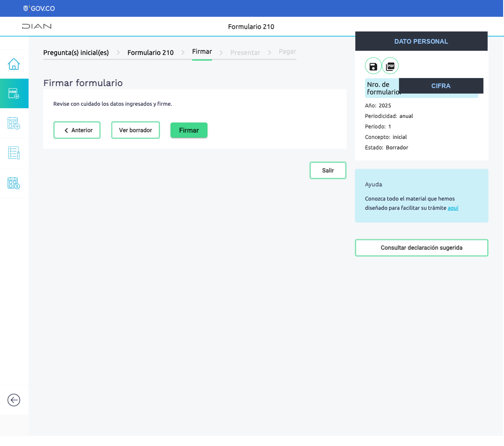504x446 pixels.
Task: Click the 'Formulario 210' page title
Action: pos(251,26)
